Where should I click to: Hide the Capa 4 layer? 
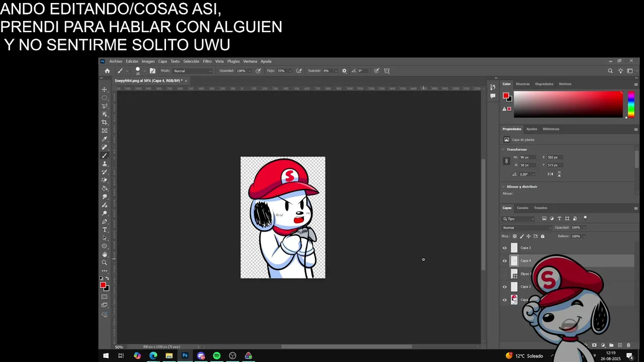pyautogui.click(x=505, y=261)
